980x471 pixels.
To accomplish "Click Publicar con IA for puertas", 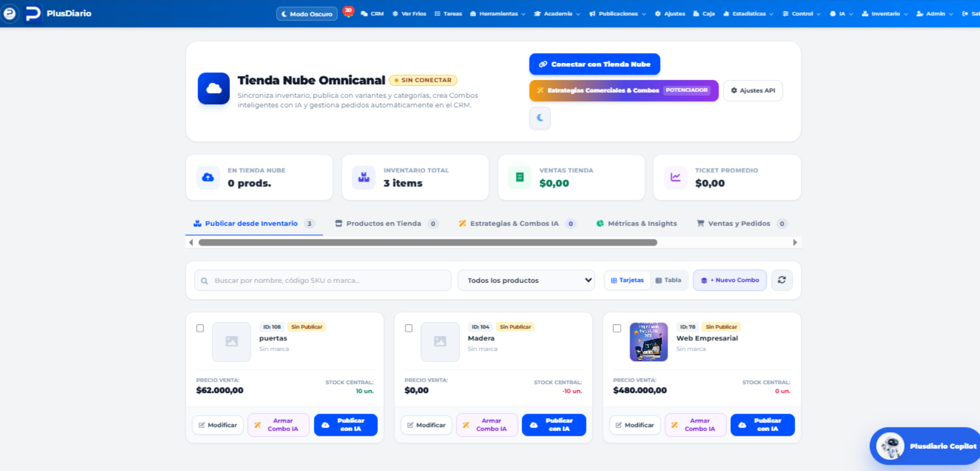I will 346,425.
